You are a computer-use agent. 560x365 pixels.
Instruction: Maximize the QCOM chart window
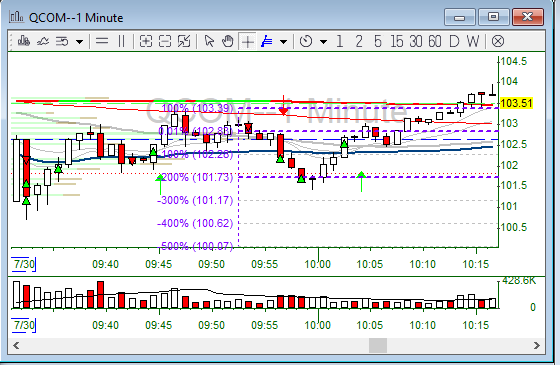point(494,17)
